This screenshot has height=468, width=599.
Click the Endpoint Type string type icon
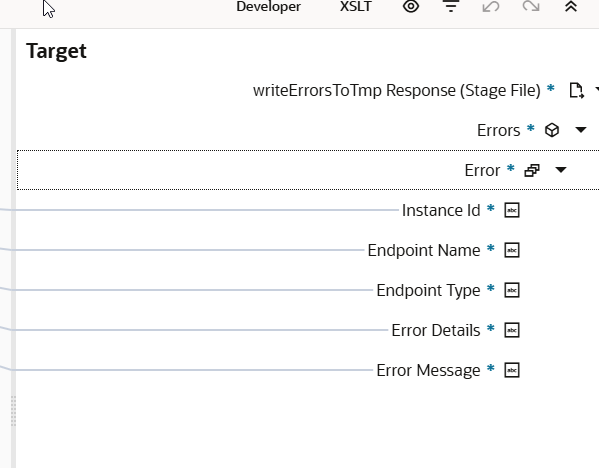pos(512,290)
